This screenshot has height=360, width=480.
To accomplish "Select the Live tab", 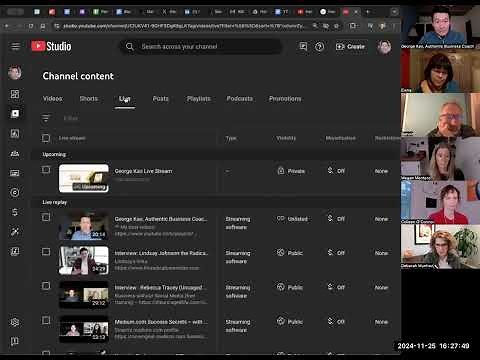I will (125, 99).
